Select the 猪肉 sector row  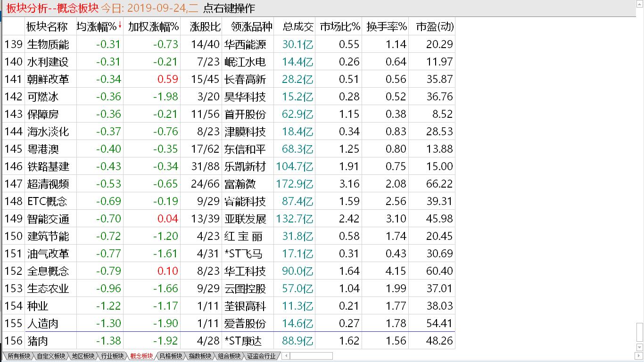(229, 341)
